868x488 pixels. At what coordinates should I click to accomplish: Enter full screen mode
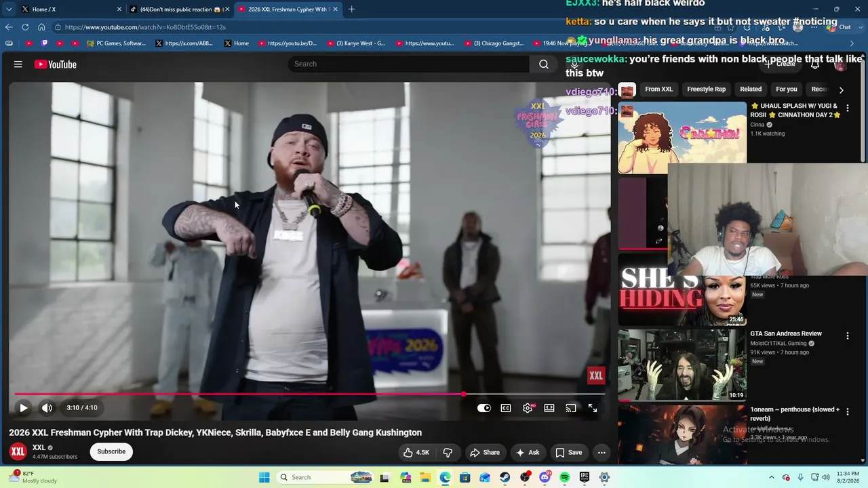[593, 408]
